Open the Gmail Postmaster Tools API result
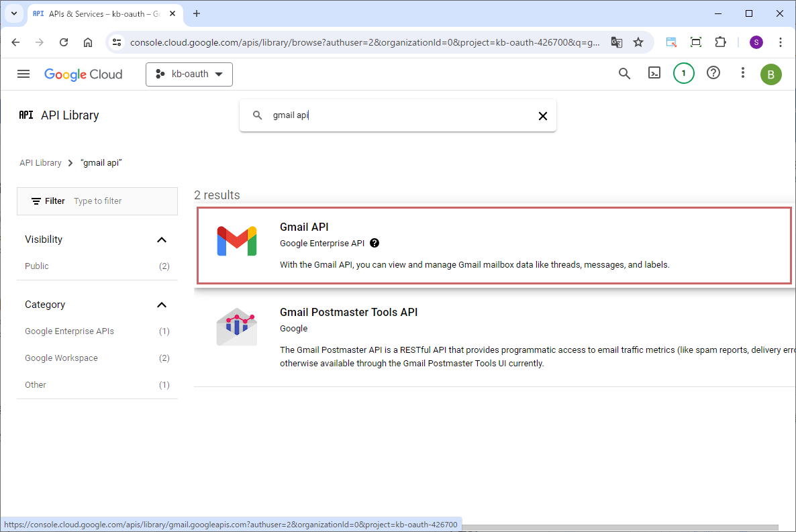Screen dimensions: 796x532 (x=348, y=313)
